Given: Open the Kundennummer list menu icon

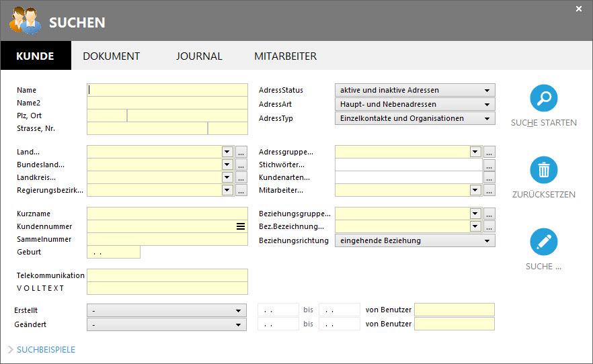Looking at the screenshot, I should pyautogui.click(x=241, y=227).
